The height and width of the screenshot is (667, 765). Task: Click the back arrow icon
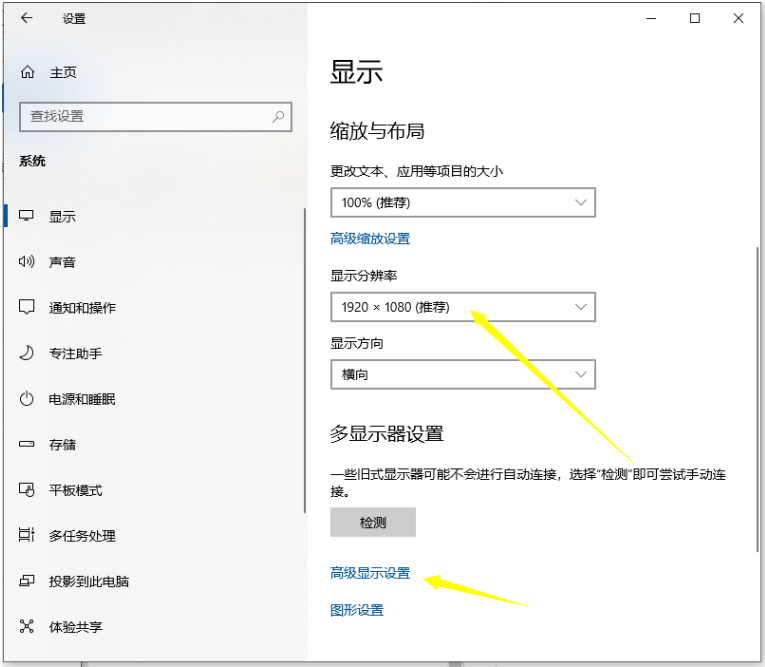26,18
